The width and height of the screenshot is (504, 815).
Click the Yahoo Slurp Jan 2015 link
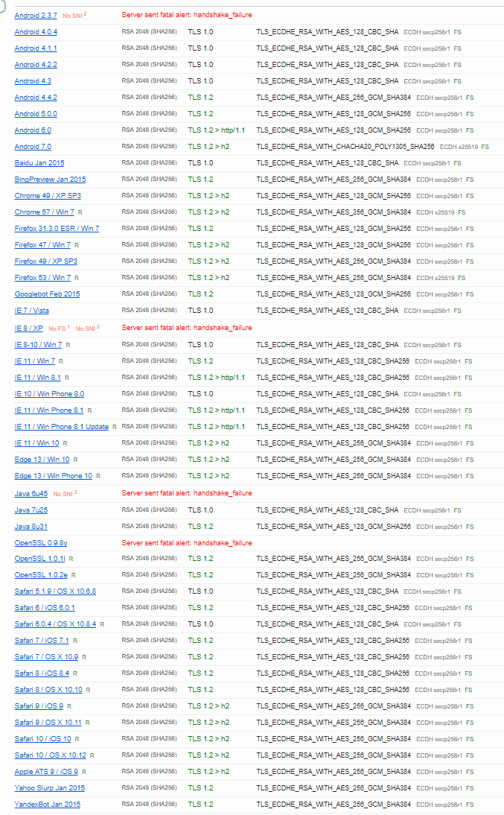(50, 788)
